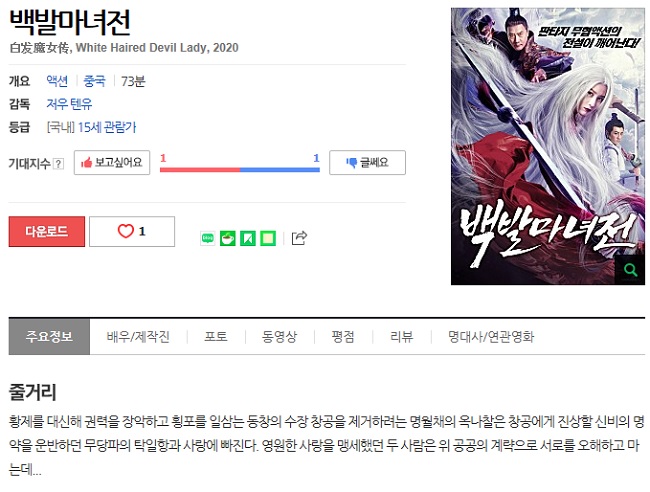The image size is (650, 492).
Task: Share via the Naver blog speech-bubble icon
Action: pos(208,238)
